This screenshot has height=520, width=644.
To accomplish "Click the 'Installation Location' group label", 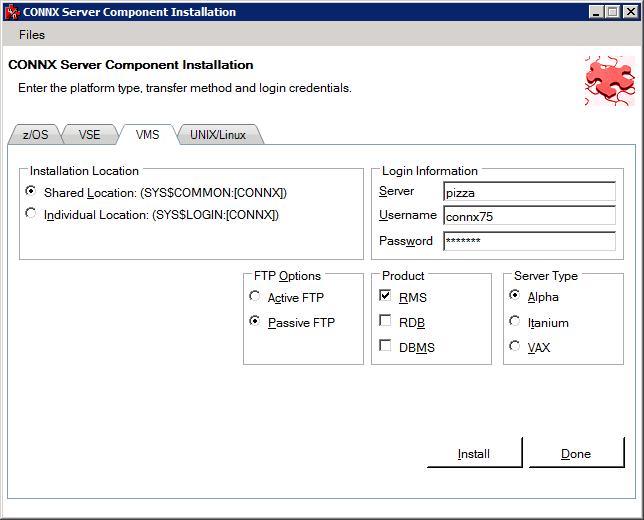I will (84, 171).
